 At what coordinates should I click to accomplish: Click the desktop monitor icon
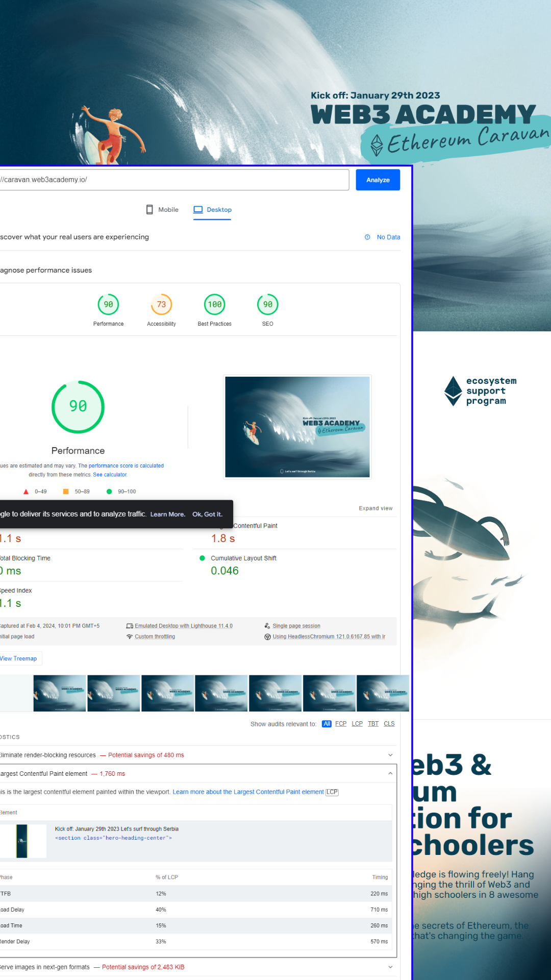[198, 210]
